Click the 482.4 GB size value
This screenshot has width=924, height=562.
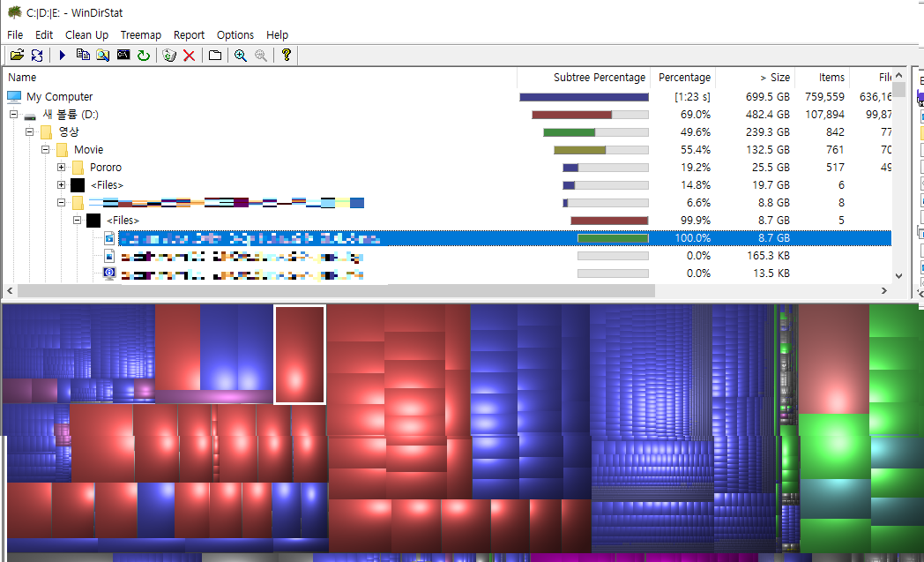pyautogui.click(x=767, y=115)
